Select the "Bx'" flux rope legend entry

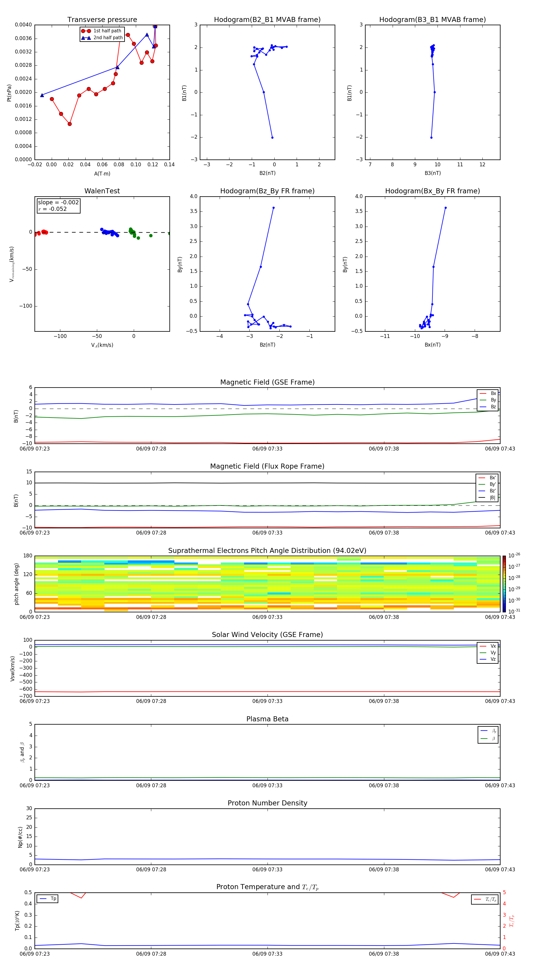tap(487, 478)
